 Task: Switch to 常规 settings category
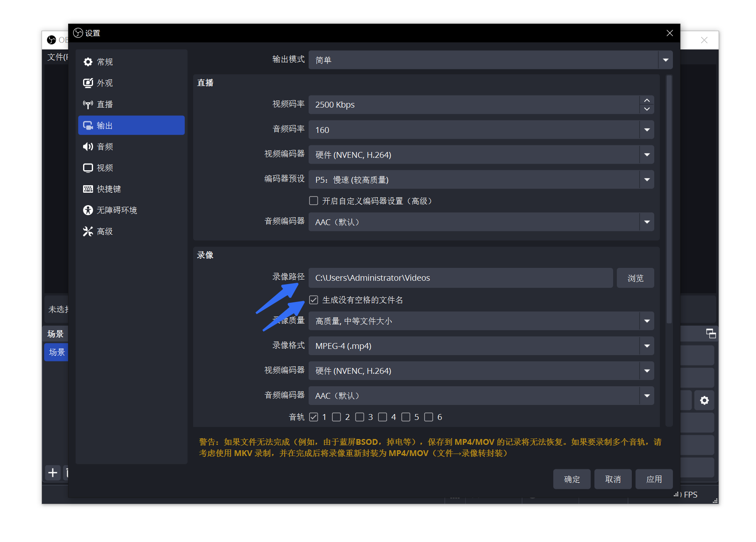(131, 62)
